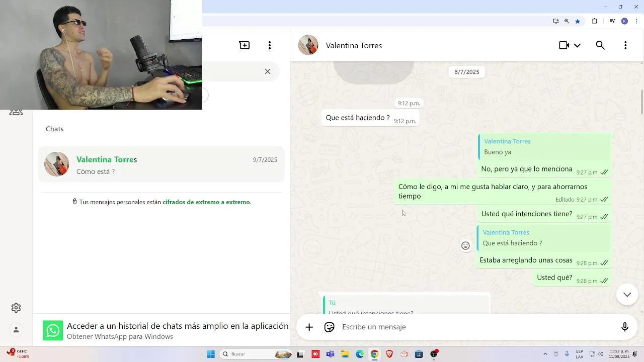The image size is (644, 362).
Task: Click 'cifrados de extremo a extremo' link
Action: (206, 202)
